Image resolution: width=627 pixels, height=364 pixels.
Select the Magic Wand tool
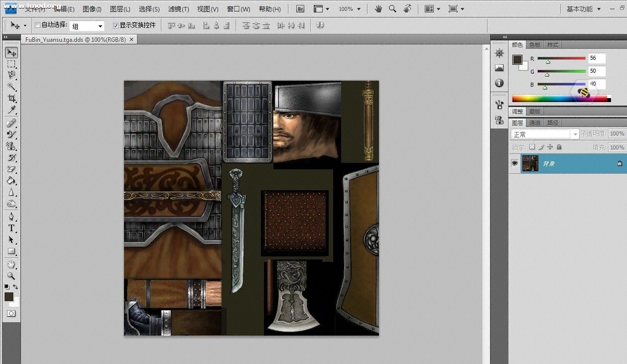(x=11, y=87)
